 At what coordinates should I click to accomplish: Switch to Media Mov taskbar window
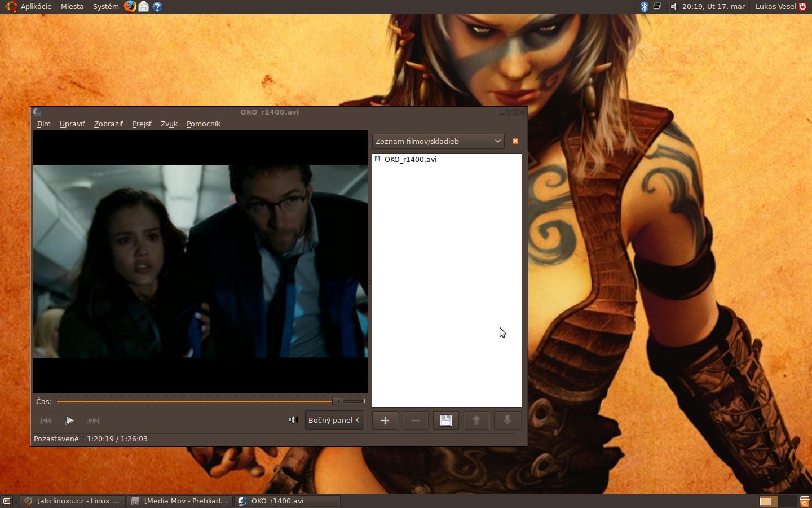pyautogui.click(x=180, y=501)
